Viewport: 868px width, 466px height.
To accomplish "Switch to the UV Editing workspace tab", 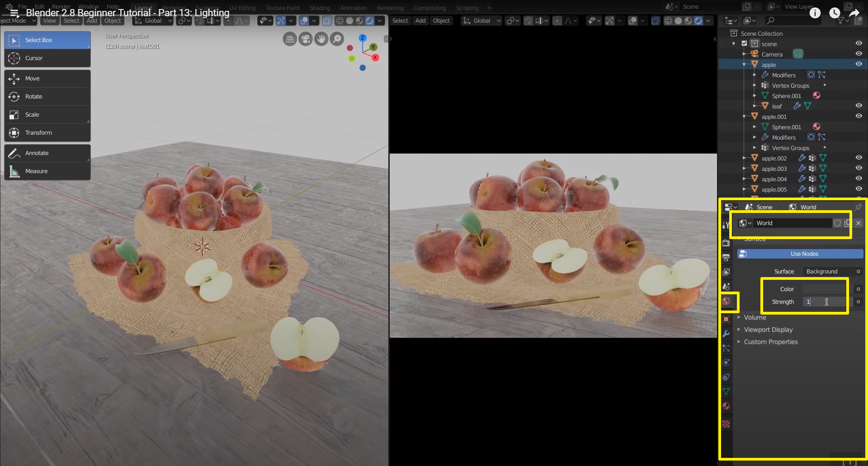I will point(242,8).
